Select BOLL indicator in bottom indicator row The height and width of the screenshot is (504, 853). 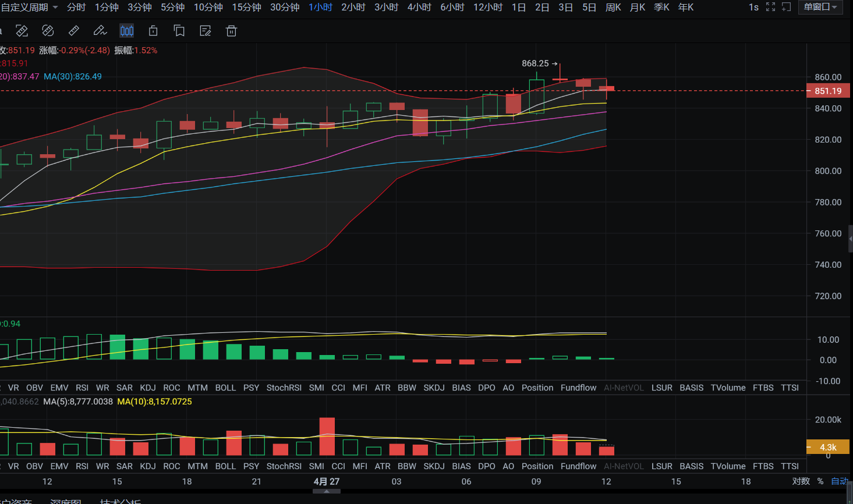point(225,466)
